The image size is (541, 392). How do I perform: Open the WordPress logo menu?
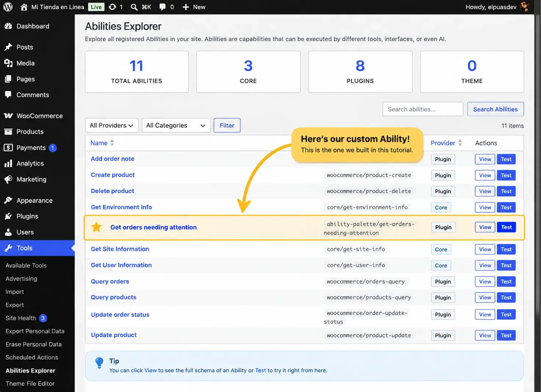(x=8, y=7)
